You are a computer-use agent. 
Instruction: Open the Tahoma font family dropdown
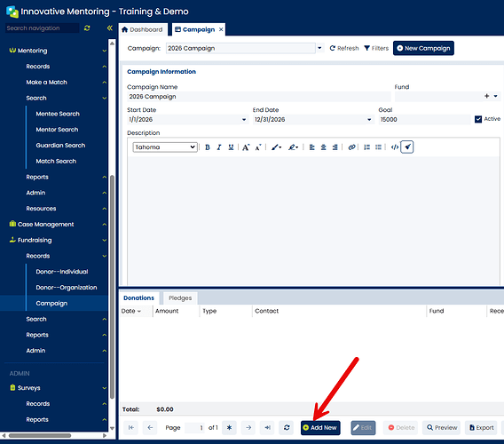pos(165,147)
